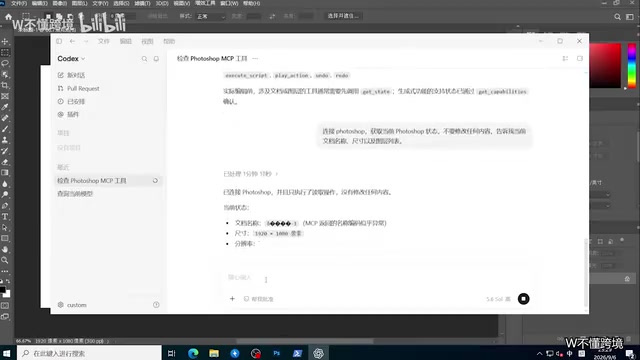Open custom settings at sidebar bottom
640x360 pixels.
point(72,305)
